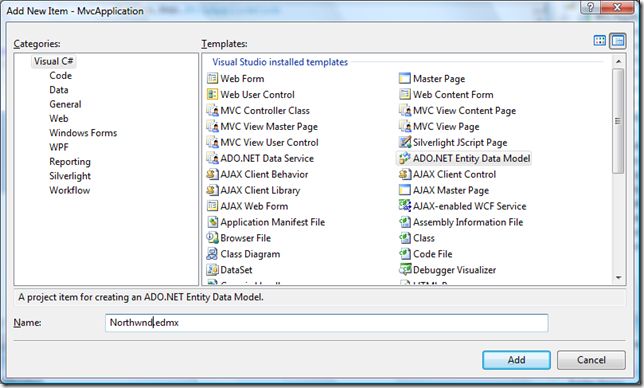Click the 'Web Form' template label
The image size is (644, 388).
tap(242, 78)
